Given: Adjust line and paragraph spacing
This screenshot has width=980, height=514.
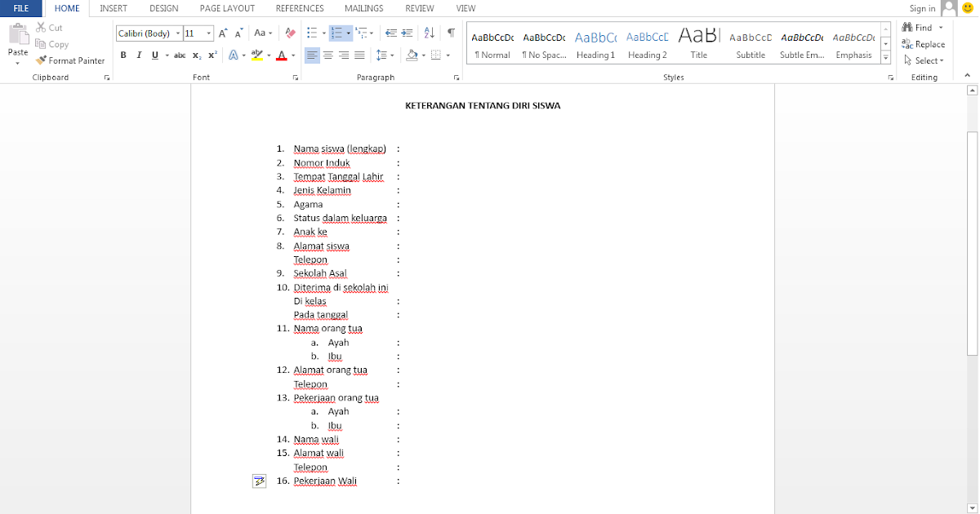Looking at the screenshot, I should (x=381, y=55).
